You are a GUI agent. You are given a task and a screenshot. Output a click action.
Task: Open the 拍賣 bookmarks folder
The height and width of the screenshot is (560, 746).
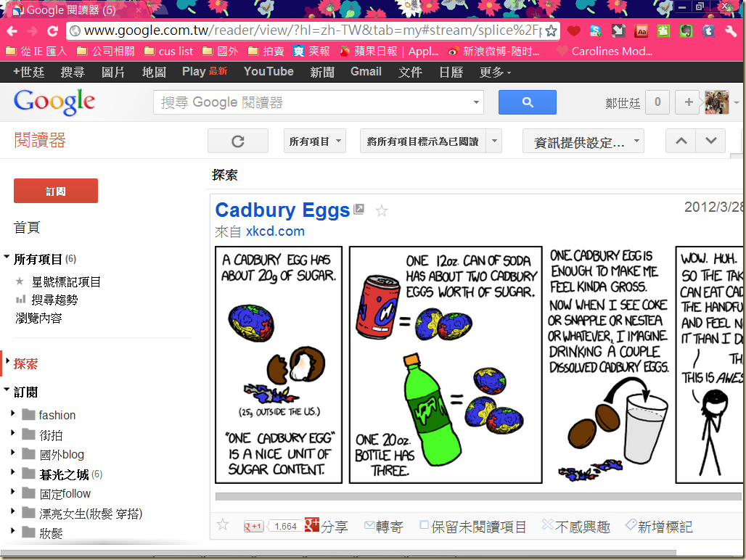[266, 51]
